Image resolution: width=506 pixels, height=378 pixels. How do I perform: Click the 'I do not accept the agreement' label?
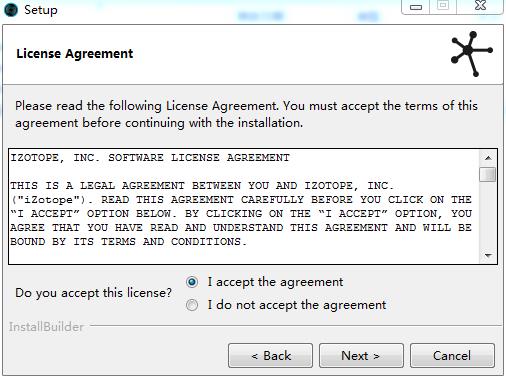pos(297,305)
